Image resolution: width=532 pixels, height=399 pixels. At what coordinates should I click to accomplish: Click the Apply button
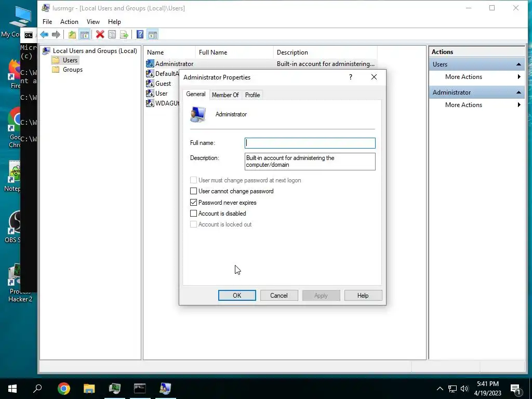(x=321, y=296)
